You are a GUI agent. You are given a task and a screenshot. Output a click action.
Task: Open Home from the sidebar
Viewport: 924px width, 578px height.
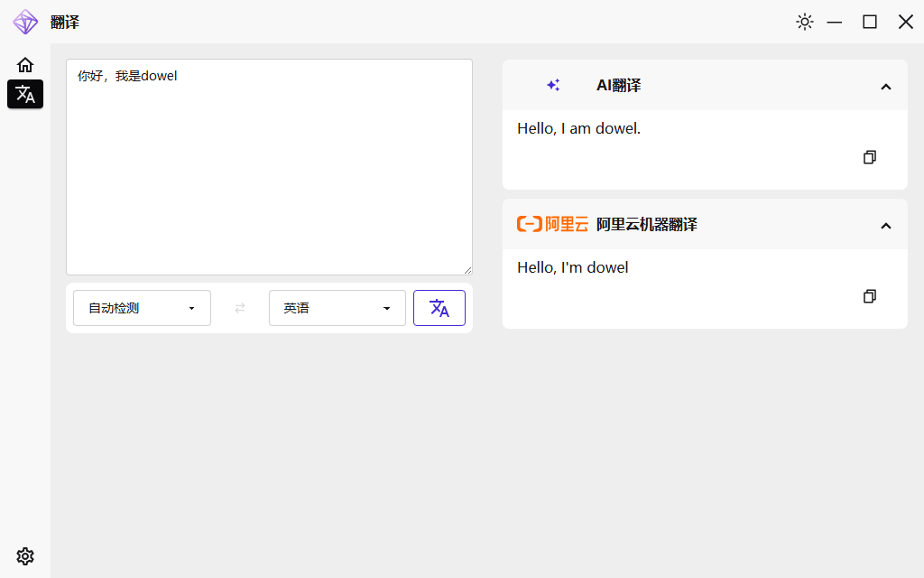coord(24,64)
